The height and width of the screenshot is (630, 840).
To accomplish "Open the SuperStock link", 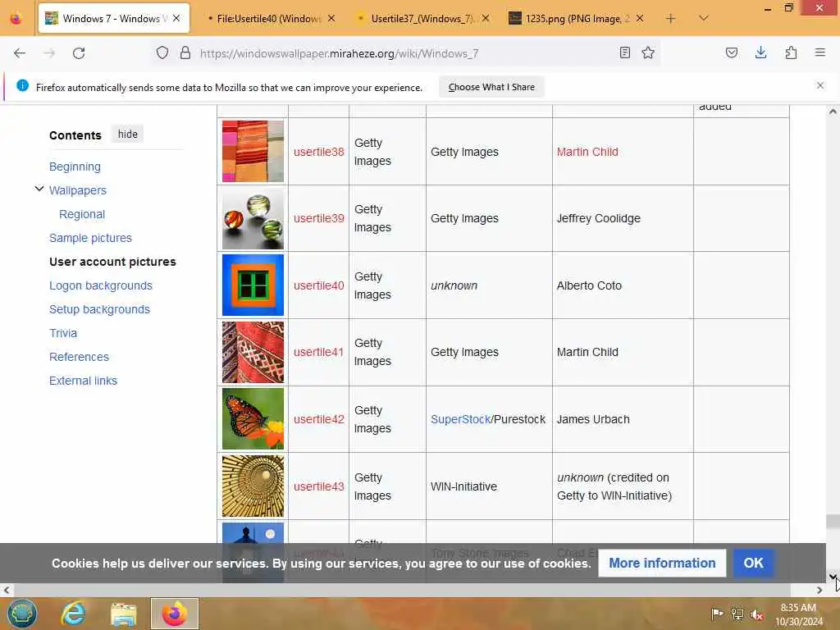I will 461,419.
